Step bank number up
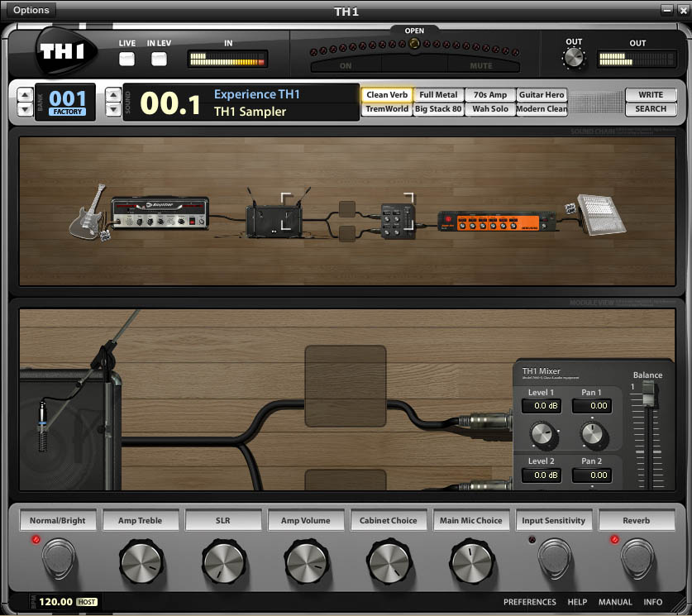The width and height of the screenshot is (692, 616). pyautogui.click(x=25, y=95)
